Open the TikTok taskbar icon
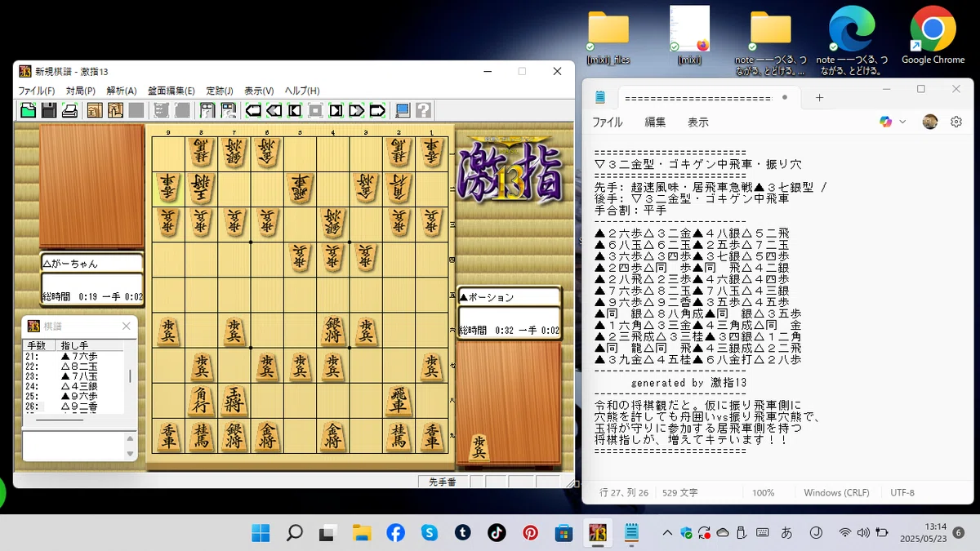The height and width of the screenshot is (551, 980). click(x=497, y=533)
